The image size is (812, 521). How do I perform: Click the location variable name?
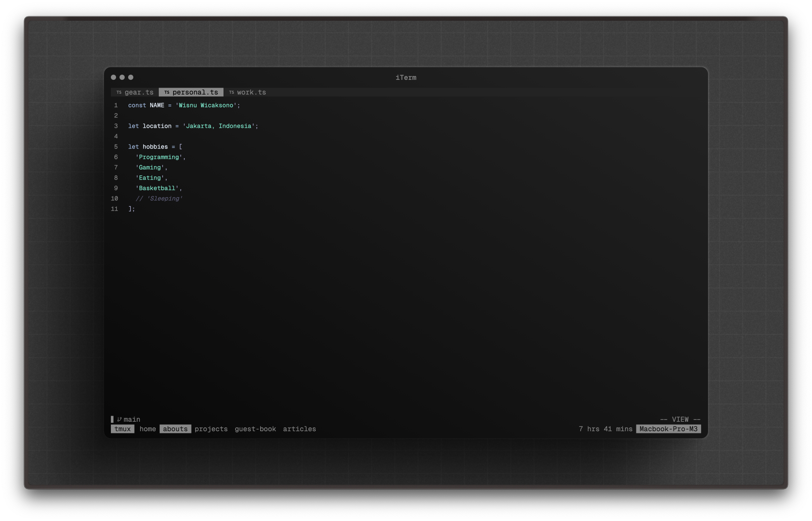pos(157,126)
